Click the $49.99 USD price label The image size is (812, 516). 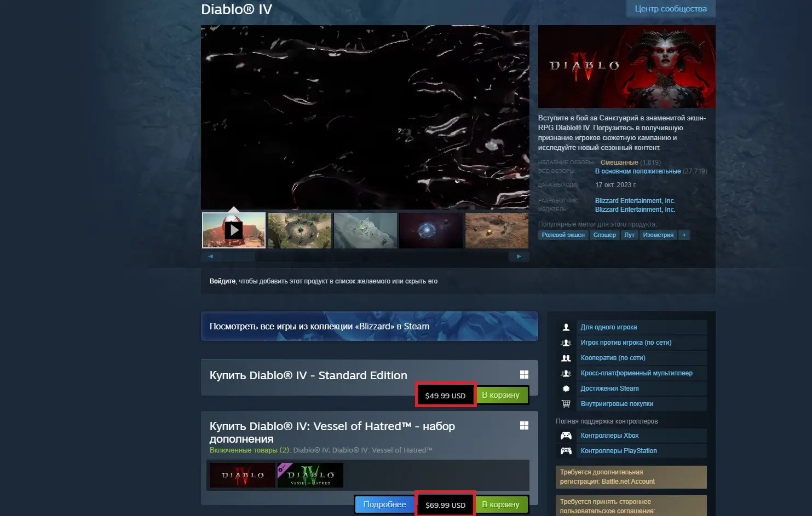click(445, 396)
